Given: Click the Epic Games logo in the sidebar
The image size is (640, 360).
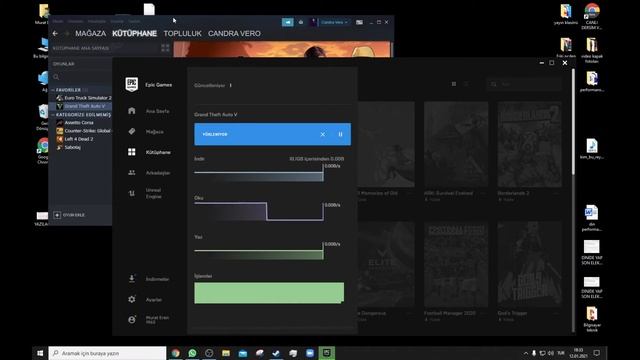Looking at the screenshot, I should click(131, 84).
